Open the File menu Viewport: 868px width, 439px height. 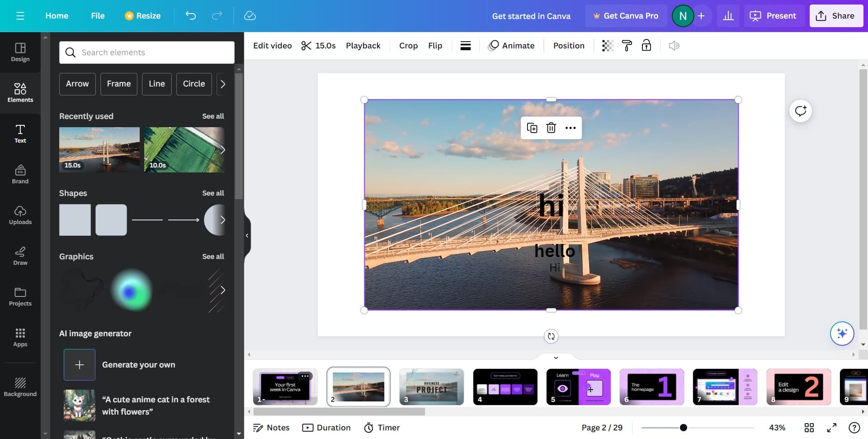(x=98, y=16)
